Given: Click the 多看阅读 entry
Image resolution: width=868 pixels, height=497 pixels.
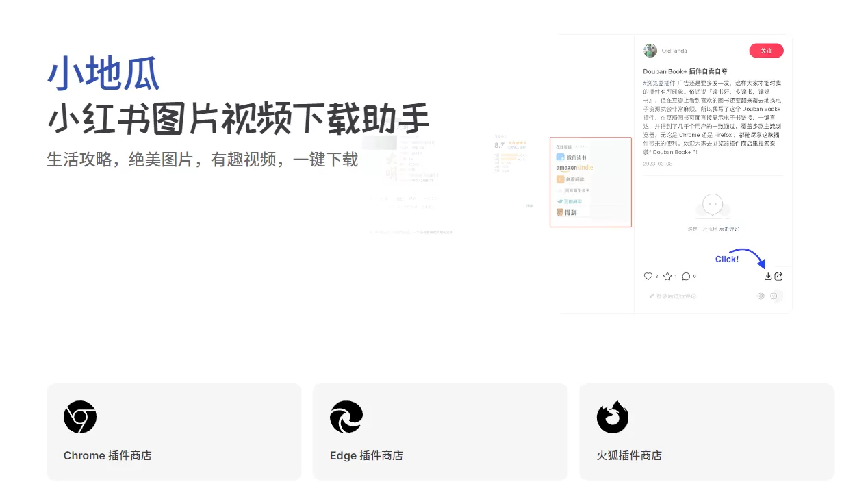Looking at the screenshot, I should click(571, 179).
